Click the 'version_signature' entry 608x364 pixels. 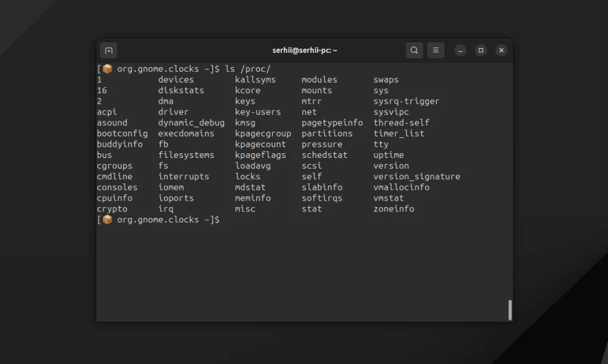coord(416,176)
